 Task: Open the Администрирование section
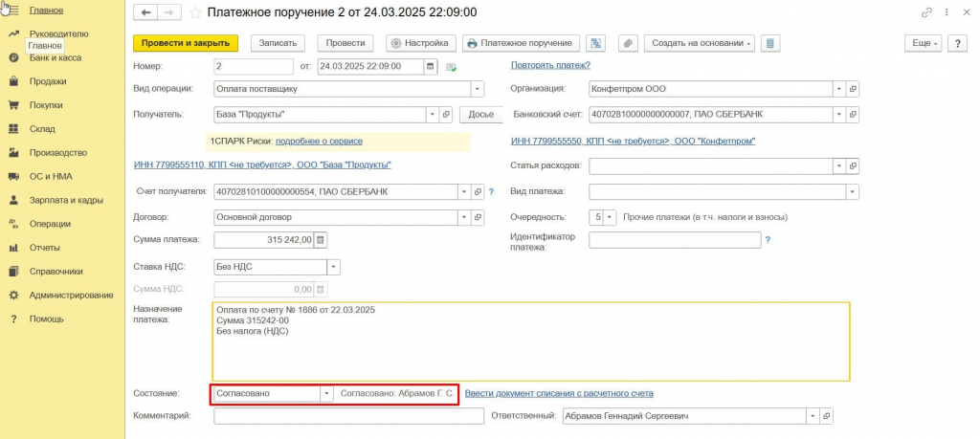point(71,295)
